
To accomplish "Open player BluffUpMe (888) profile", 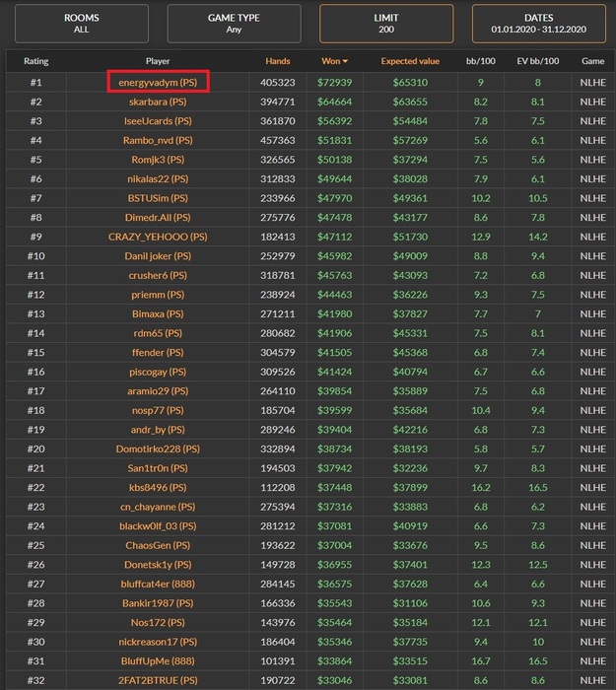I will [158, 661].
